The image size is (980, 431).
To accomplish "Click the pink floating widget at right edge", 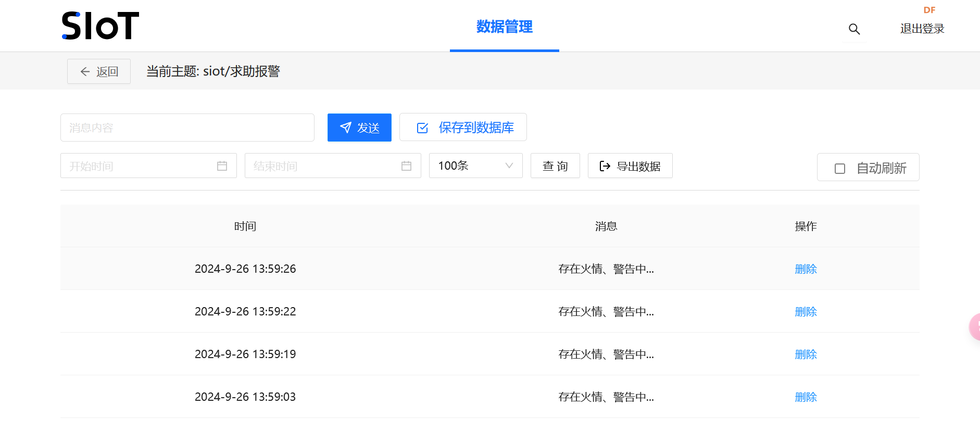I will 974,327.
